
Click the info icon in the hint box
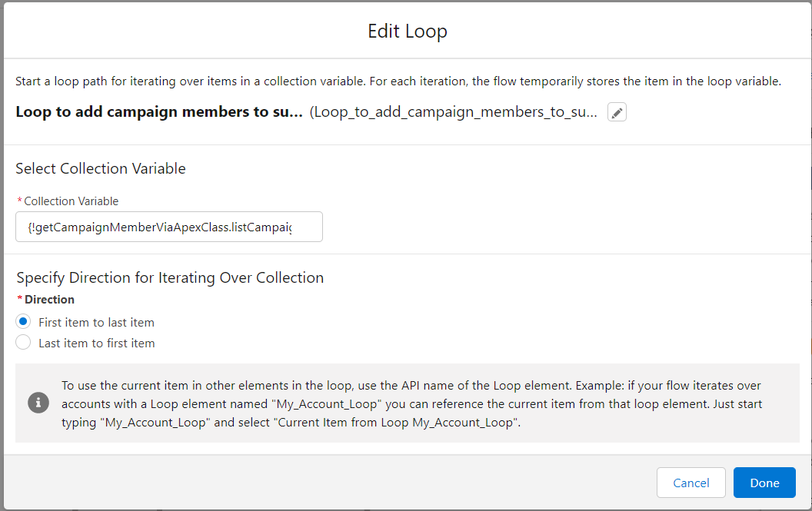[x=38, y=403]
